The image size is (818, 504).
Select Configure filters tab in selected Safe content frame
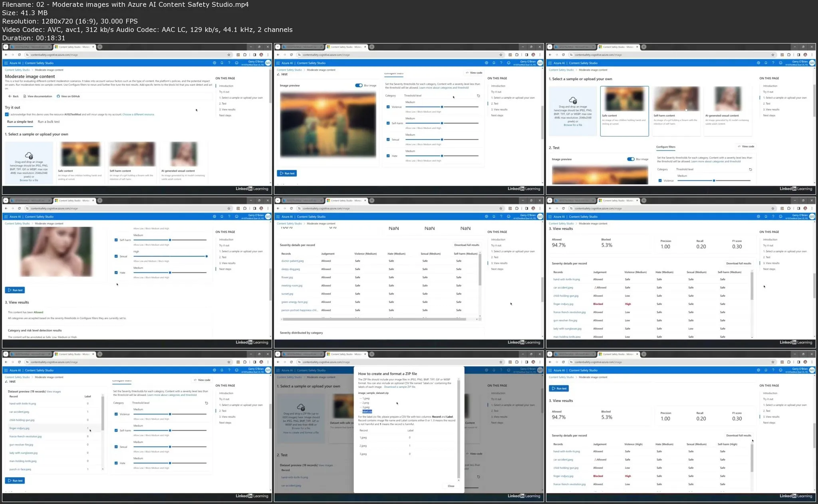point(666,147)
